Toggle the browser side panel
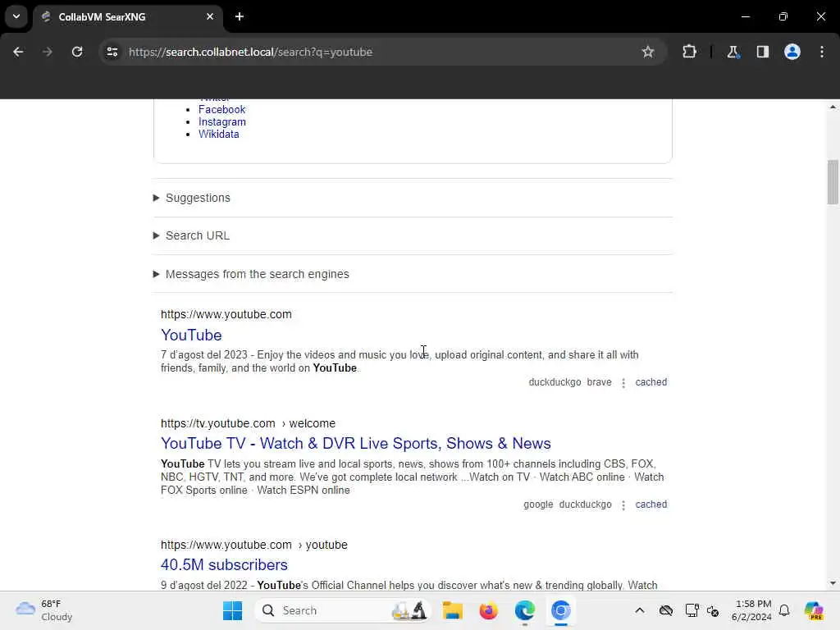 762,52
